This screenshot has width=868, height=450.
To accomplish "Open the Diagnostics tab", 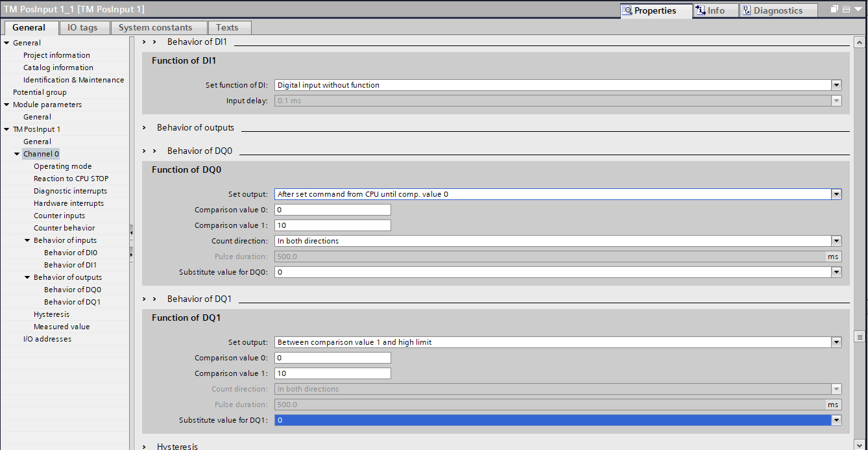I will [778, 10].
